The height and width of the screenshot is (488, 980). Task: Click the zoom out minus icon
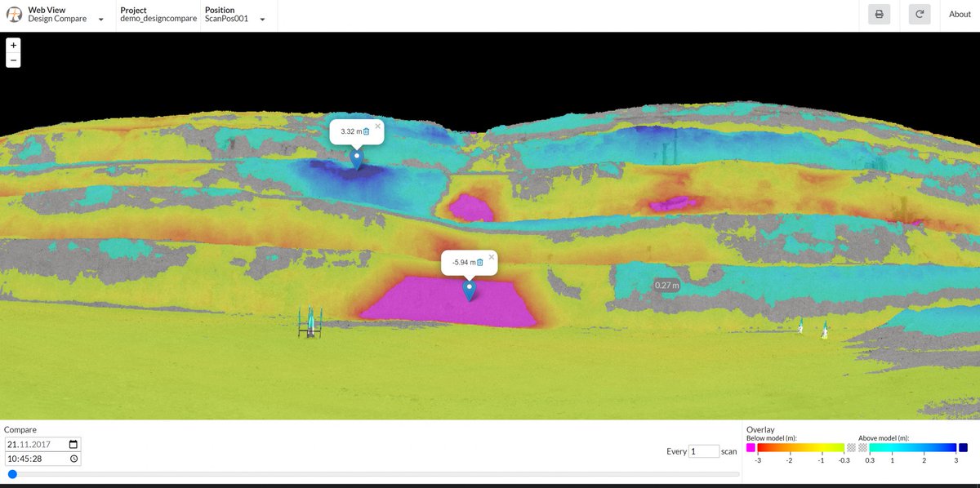coord(12,59)
